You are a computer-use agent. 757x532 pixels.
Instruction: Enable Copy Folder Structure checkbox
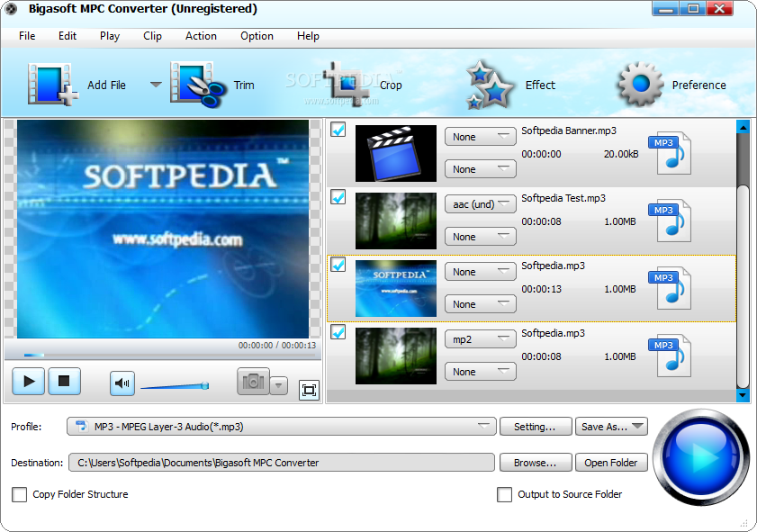(19, 494)
